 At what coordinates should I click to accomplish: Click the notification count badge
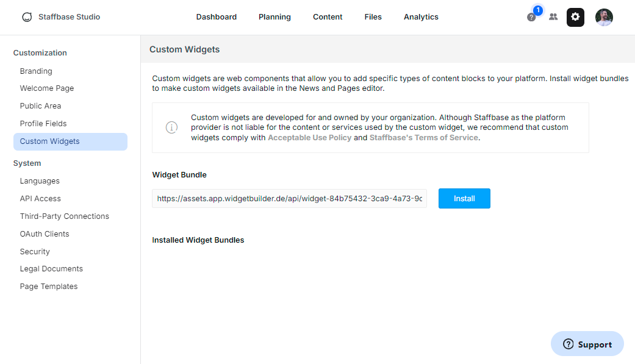coord(537,10)
